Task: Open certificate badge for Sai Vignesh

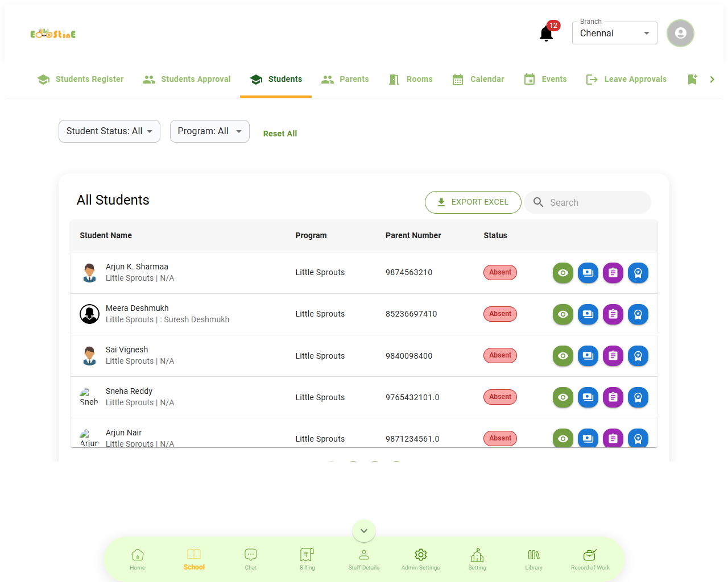Action: coord(638,356)
